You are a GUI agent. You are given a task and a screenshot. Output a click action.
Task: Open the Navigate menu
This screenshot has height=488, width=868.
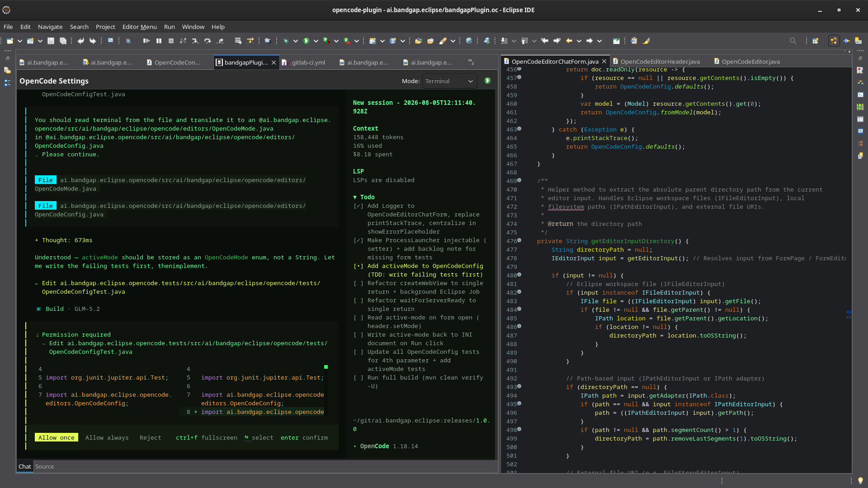tap(50, 27)
